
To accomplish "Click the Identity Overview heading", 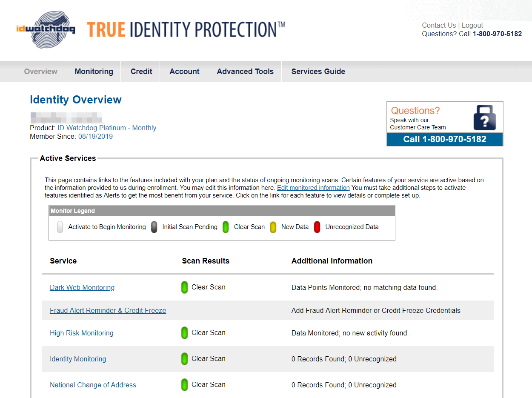I will [76, 100].
